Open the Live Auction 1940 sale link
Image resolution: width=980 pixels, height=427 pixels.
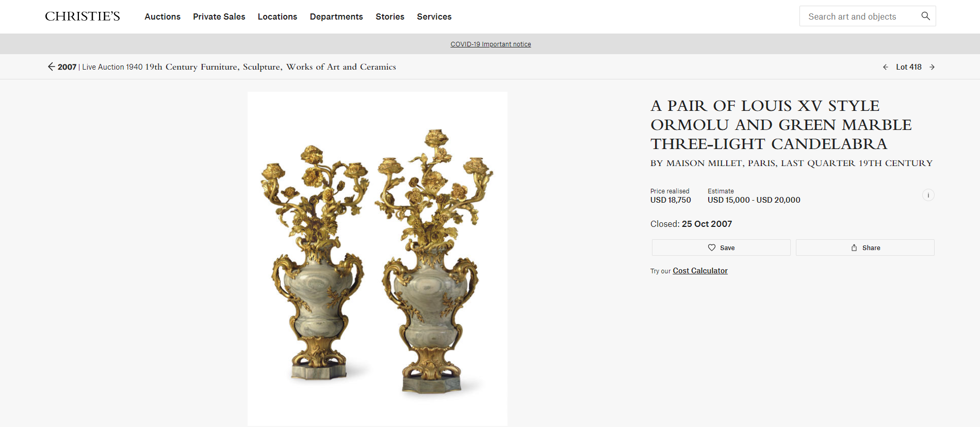point(239,67)
